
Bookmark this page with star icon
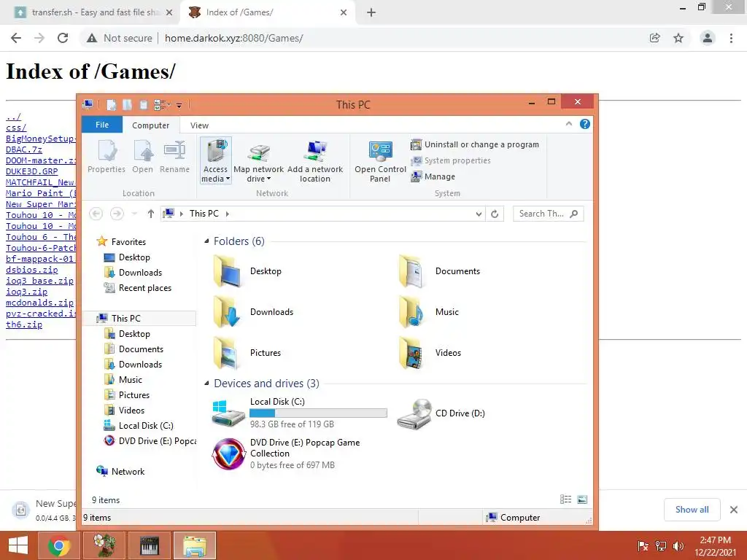(x=678, y=38)
